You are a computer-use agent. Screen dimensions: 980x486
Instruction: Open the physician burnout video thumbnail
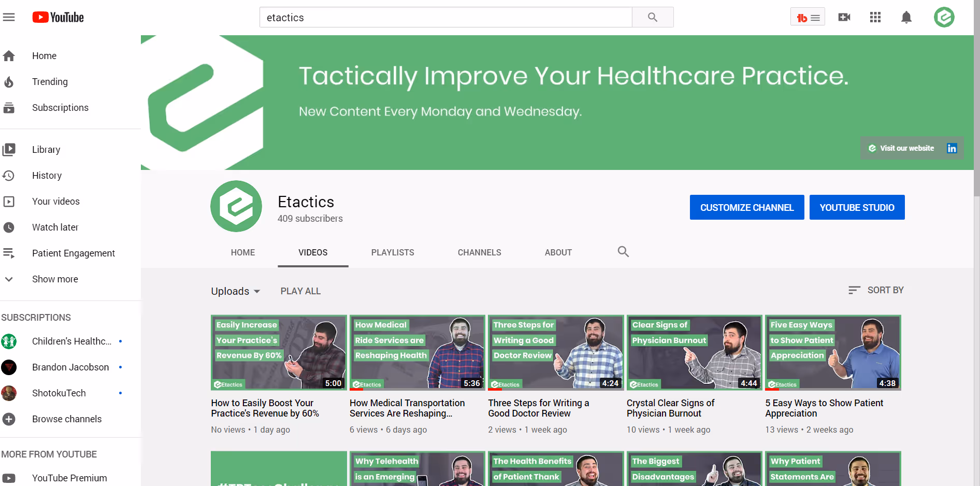click(694, 352)
